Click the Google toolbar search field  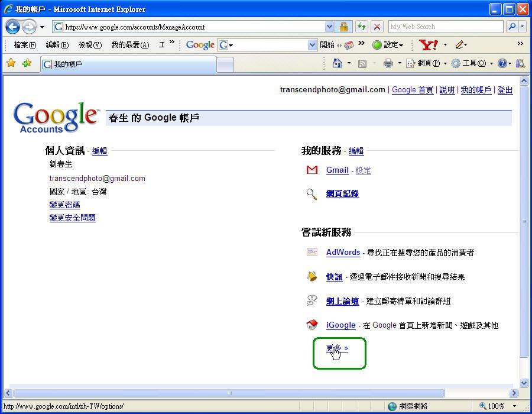coord(267,45)
